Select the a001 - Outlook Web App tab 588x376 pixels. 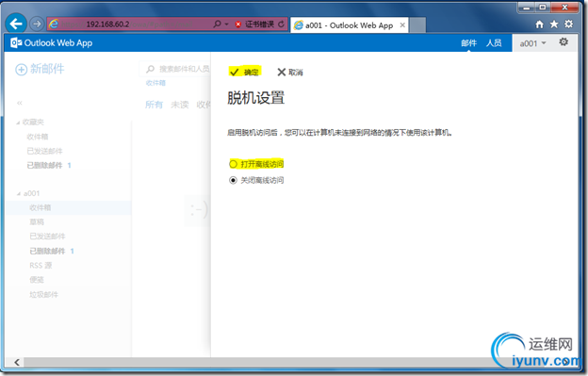349,25
